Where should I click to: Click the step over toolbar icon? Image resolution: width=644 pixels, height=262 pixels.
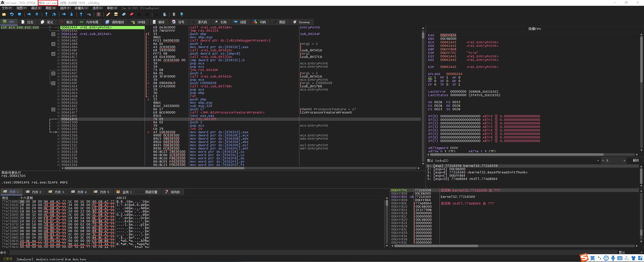click(x=54, y=14)
